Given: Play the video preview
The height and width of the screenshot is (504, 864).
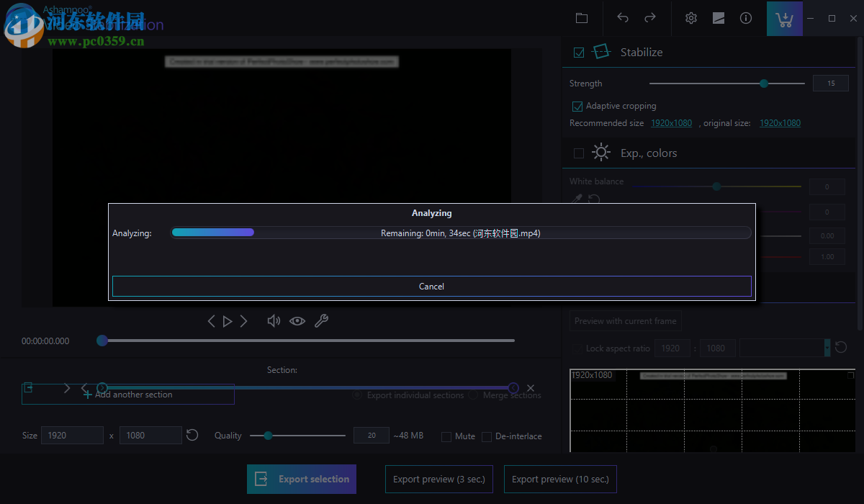Looking at the screenshot, I should pos(227,320).
